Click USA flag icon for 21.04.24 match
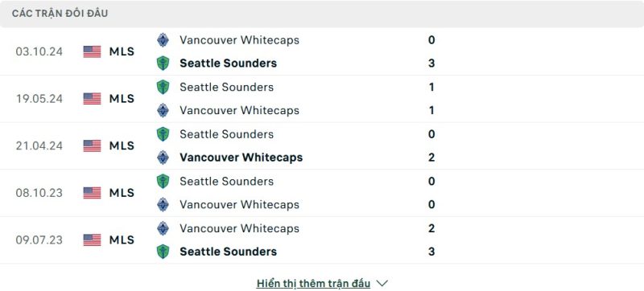This screenshot has height=291, width=644. [92, 145]
